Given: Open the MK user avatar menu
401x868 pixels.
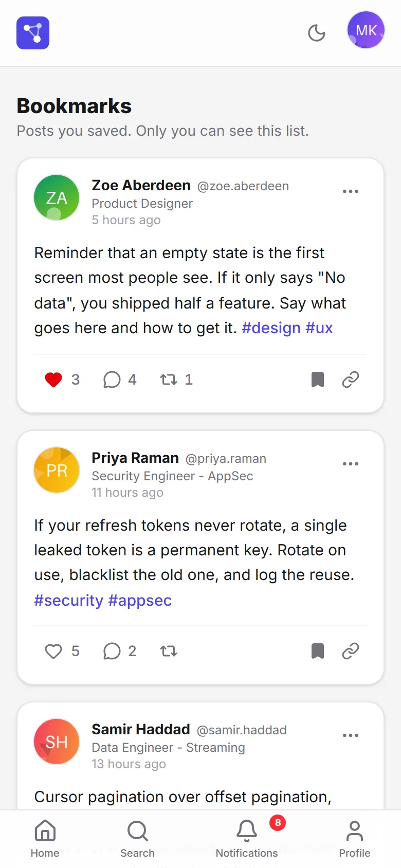Looking at the screenshot, I should [366, 30].
